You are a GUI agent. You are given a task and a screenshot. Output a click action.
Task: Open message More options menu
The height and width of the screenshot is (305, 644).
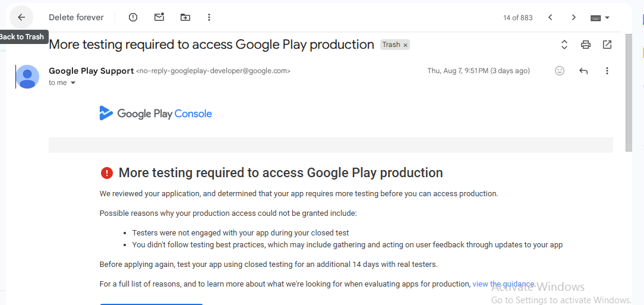pyautogui.click(x=607, y=71)
